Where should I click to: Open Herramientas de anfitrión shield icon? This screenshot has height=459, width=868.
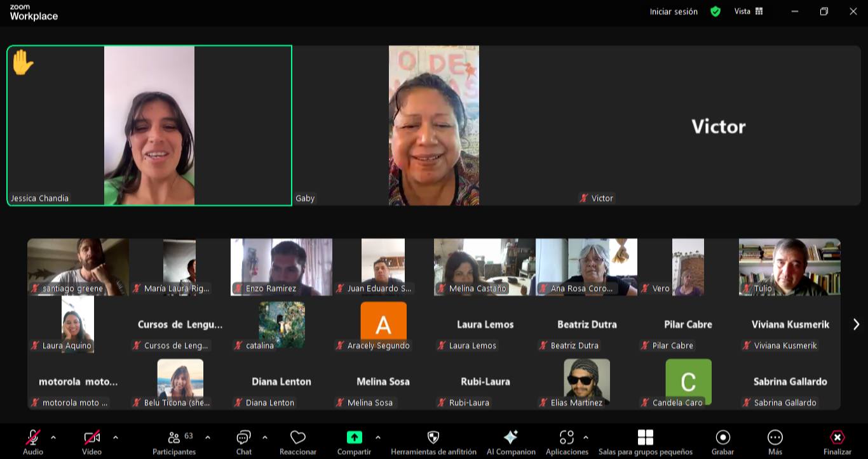433,437
